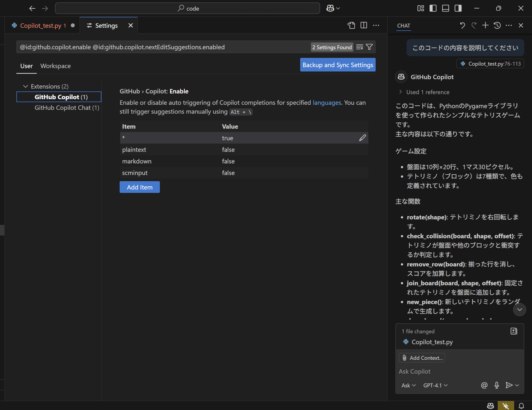Viewport: 532px width, 410px height.
Task: Split the editor right
Action: coord(364,25)
